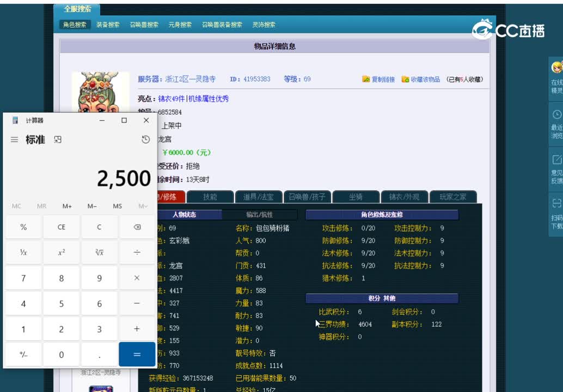Switch to the 装备搜索 search tab

(x=108, y=24)
